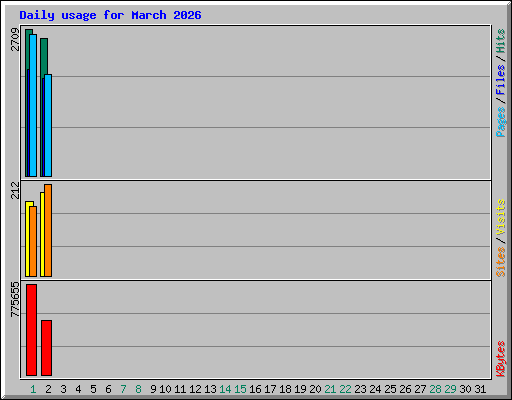Click the 775655 axis maximum label
The height and width of the screenshot is (400, 512).
click(15, 300)
